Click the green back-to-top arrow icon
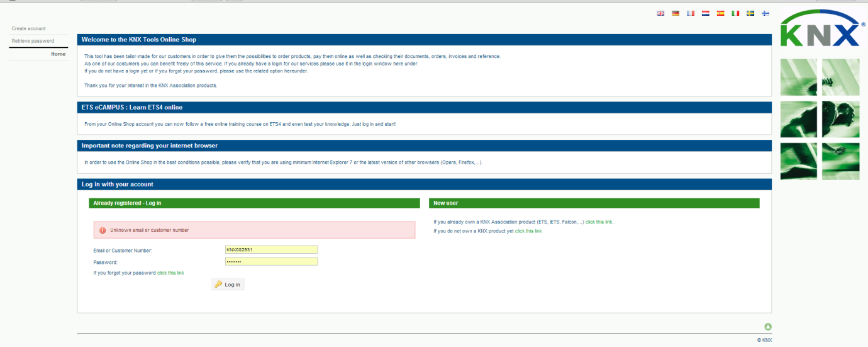This screenshot has width=868, height=347. (x=768, y=327)
